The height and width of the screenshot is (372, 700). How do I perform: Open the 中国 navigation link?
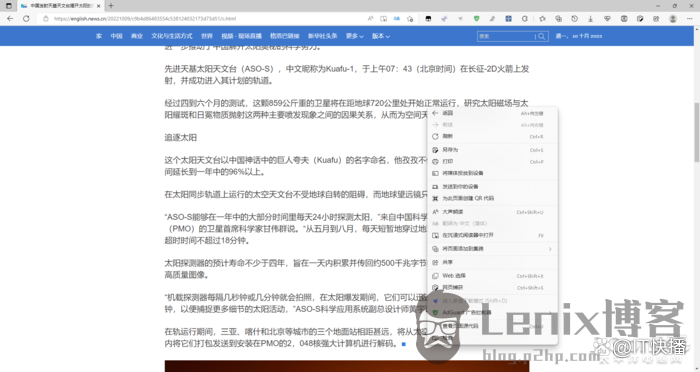pos(117,36)
